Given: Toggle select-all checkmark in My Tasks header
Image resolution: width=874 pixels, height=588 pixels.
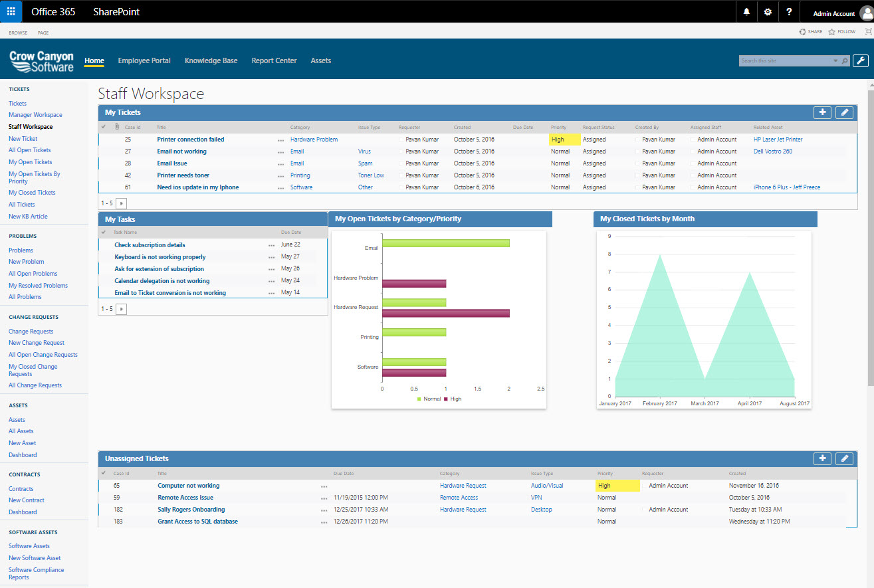Looking at the screenshot, I should pyautogui.click(x=103, y=233).
